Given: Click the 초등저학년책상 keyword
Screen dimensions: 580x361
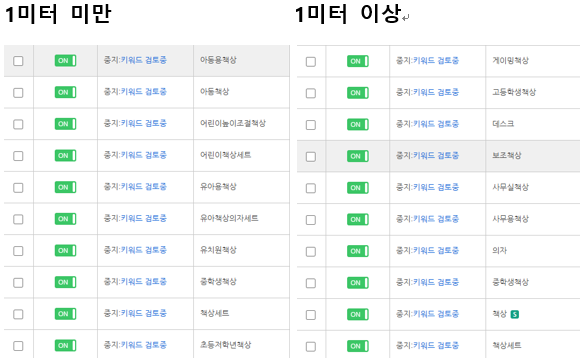Looking at the screenshot, I should [x=225, y=345].
